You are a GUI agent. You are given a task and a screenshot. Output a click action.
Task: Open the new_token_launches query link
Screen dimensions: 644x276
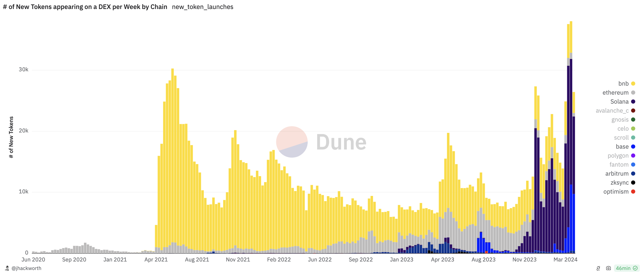(x=203, y=7)
